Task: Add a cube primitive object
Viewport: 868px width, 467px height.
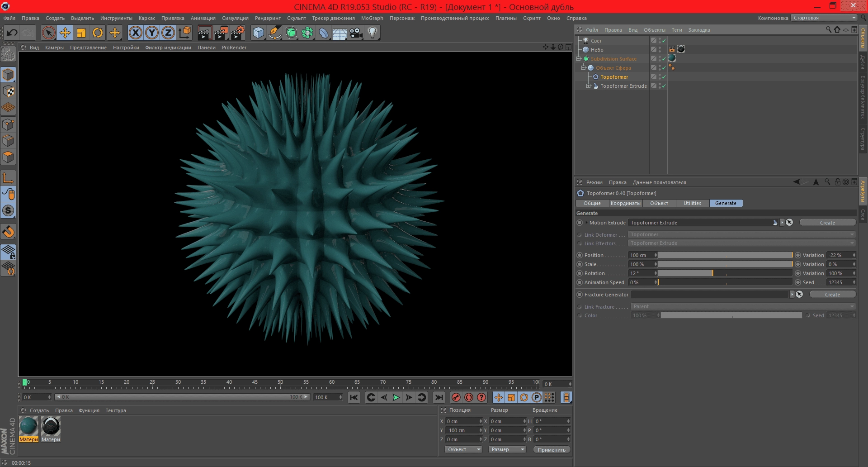Action: [258, 33]
